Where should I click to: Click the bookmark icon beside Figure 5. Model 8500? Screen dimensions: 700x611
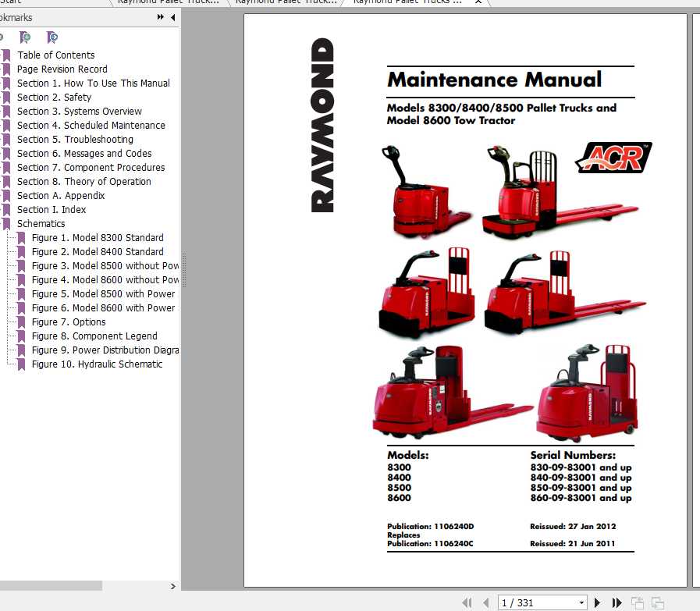click(21, 294)
